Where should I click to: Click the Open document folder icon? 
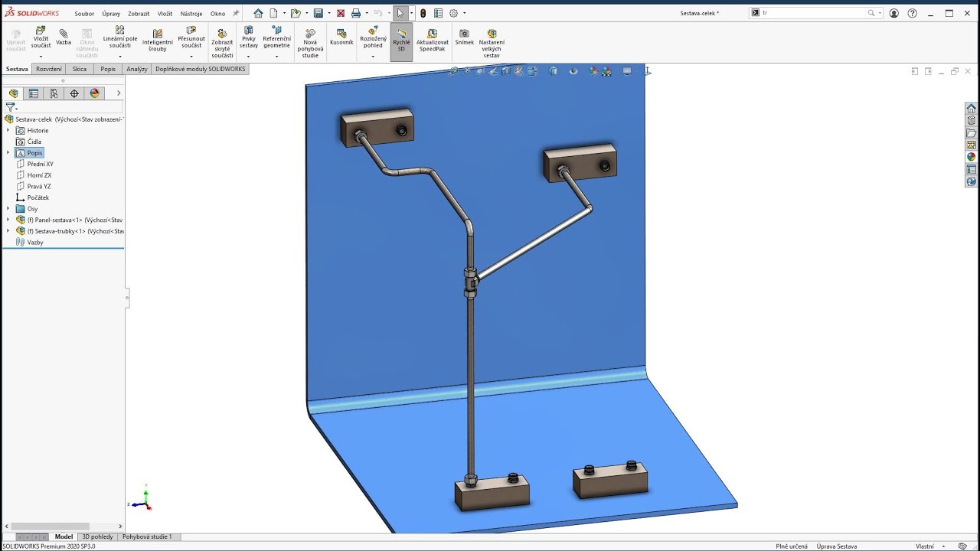(295, 13)
